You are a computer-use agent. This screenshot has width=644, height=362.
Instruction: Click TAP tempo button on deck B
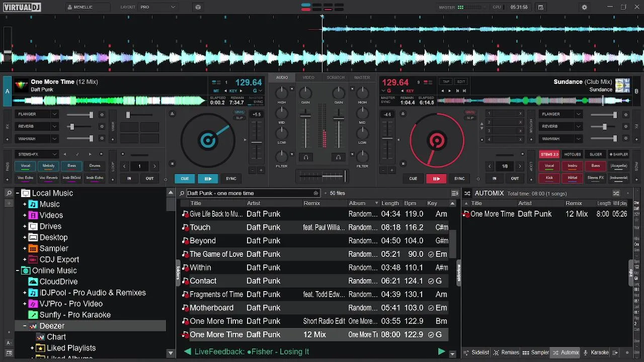pyautogui.click(x=446, y=81)
